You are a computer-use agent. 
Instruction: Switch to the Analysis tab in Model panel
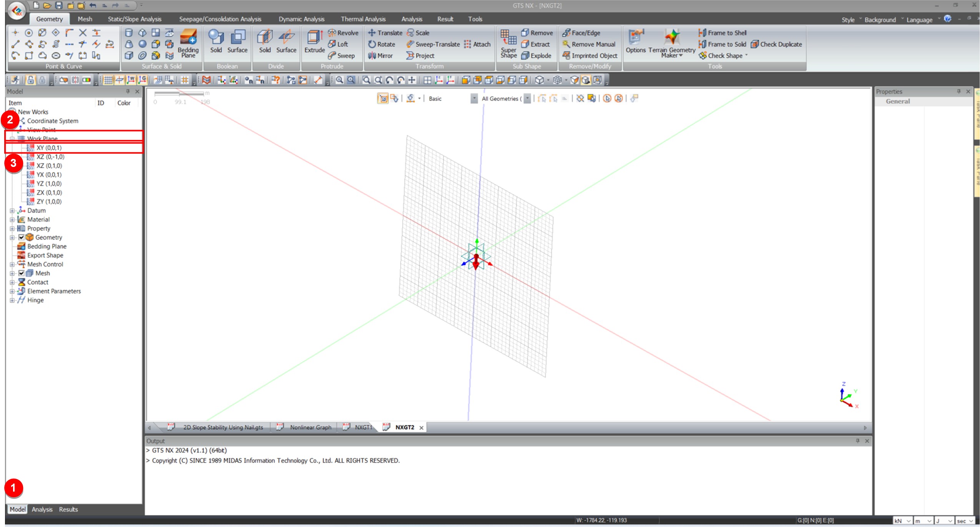point(42,509)
